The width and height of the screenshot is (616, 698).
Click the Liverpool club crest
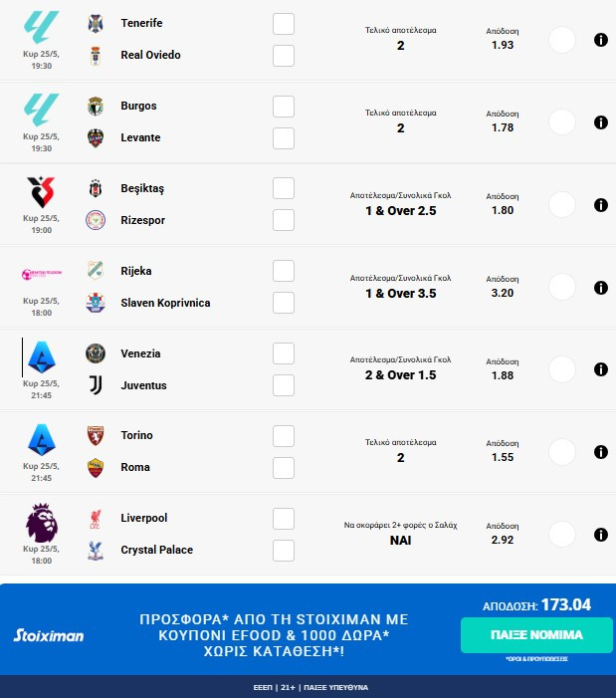coord(96,518)
